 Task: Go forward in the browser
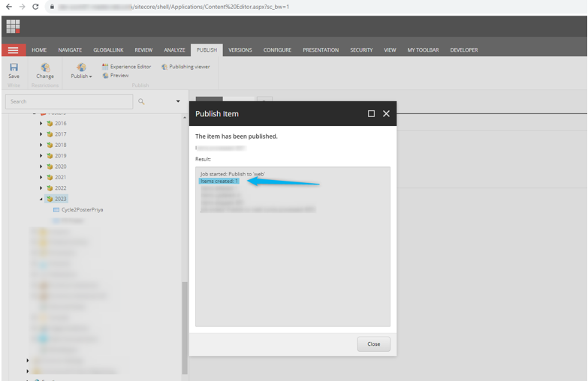22,7
